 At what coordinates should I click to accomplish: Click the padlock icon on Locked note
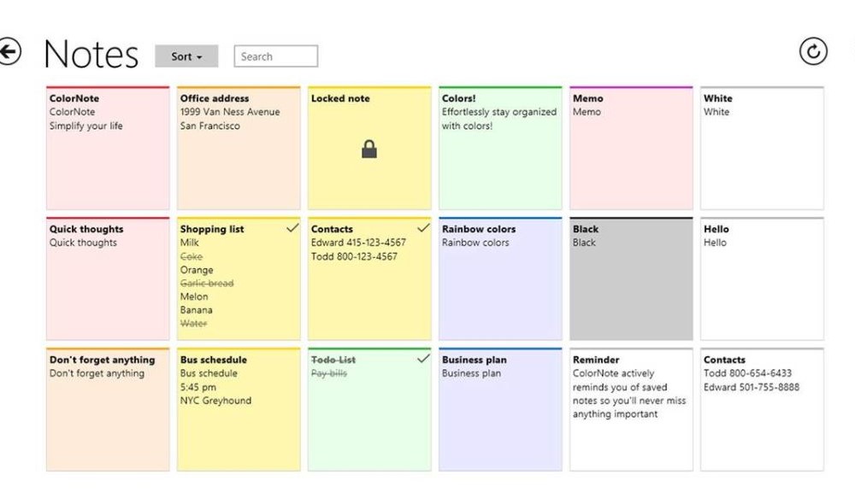pyautogui.click(x=369, y=149)
